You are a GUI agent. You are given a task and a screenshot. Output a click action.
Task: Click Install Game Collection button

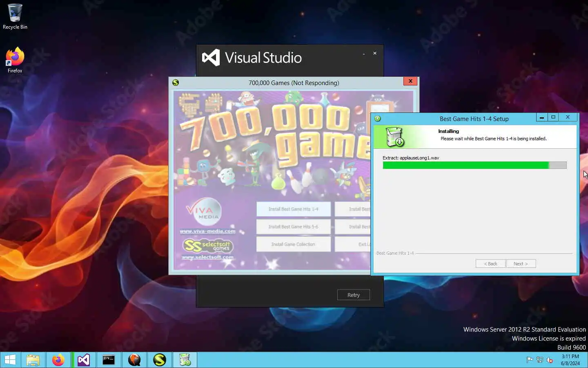click(293, 244)
